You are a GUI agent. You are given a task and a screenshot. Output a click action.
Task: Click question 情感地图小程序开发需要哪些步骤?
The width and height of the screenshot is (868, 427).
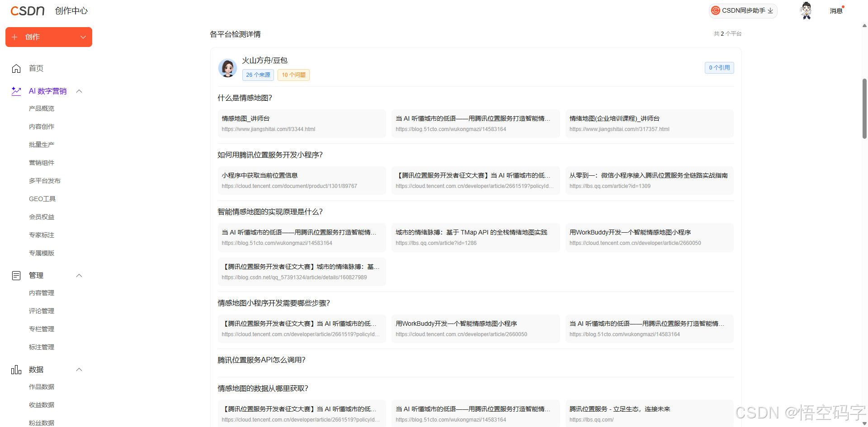click(x=274, y=303)
